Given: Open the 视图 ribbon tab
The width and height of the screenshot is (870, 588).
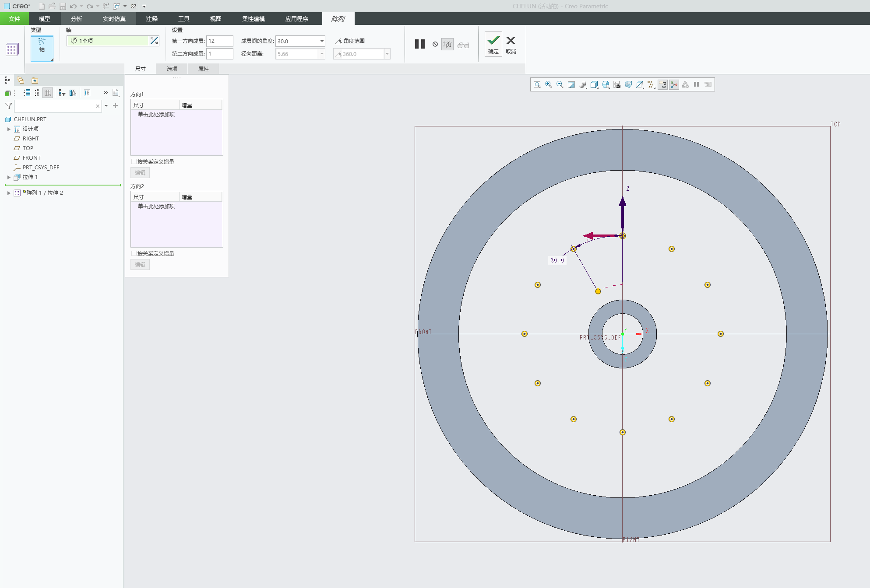Looking at the screenshot, I should tap(216, 19).
